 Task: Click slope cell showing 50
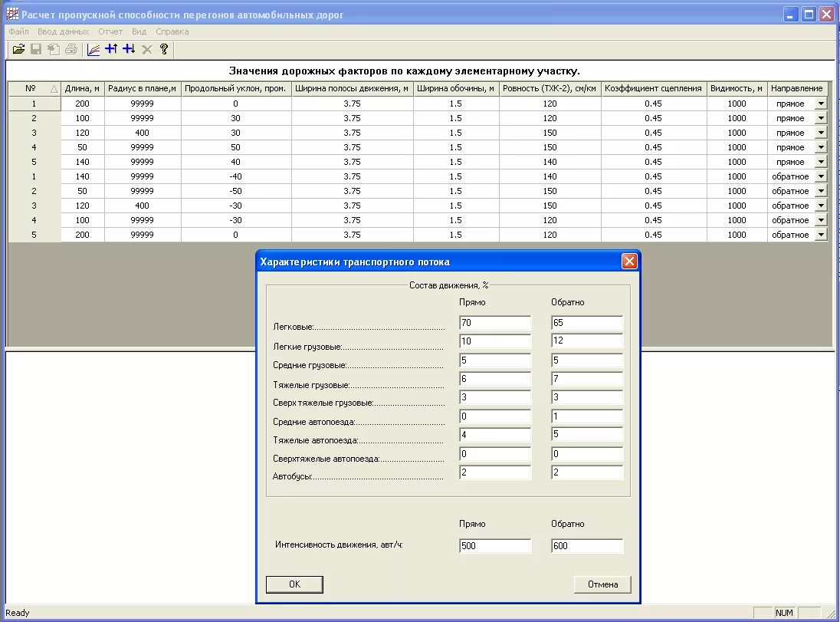pyautogui.click(x=236, y=147)
